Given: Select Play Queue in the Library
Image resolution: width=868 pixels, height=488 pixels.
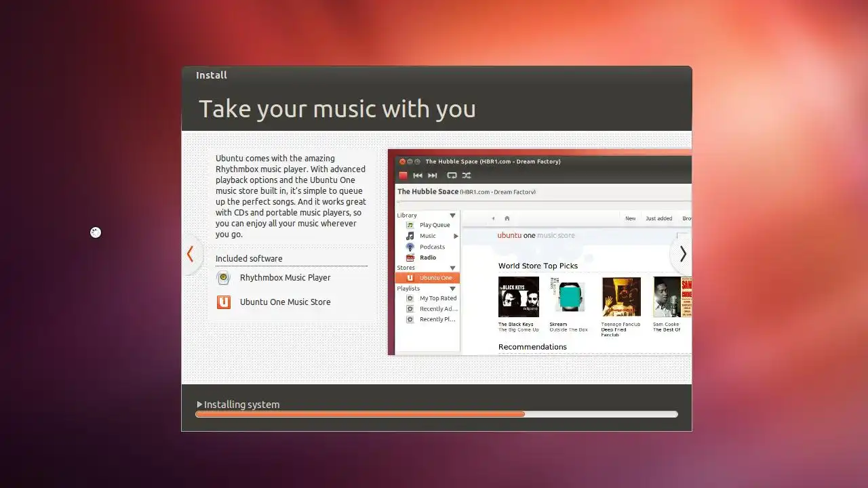Looking at the screenshot, I should pos(435,225).
